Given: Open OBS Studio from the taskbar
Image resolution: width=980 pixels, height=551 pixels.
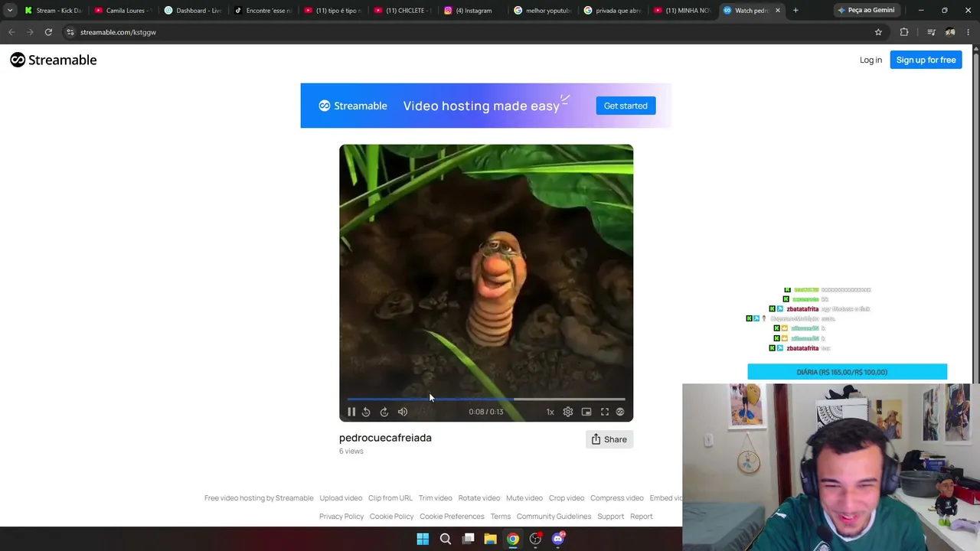Looking at the screenshot, I should click(536, 539).
